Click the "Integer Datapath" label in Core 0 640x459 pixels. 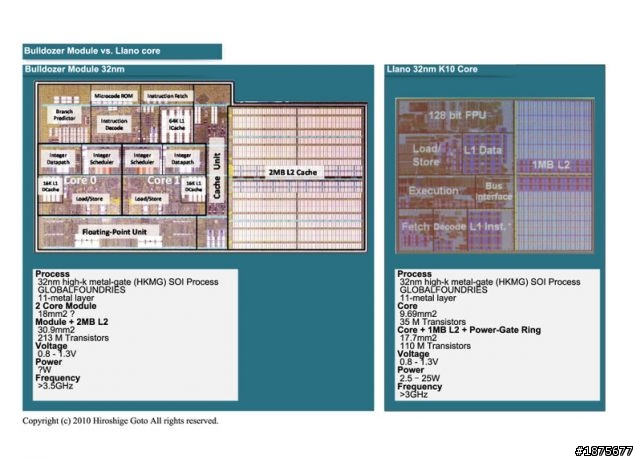(x=58, y=159)
